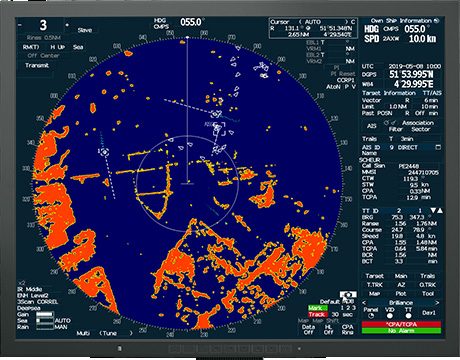
Task: Toggle Past POSN Off setting
Action: pos(420,113)
